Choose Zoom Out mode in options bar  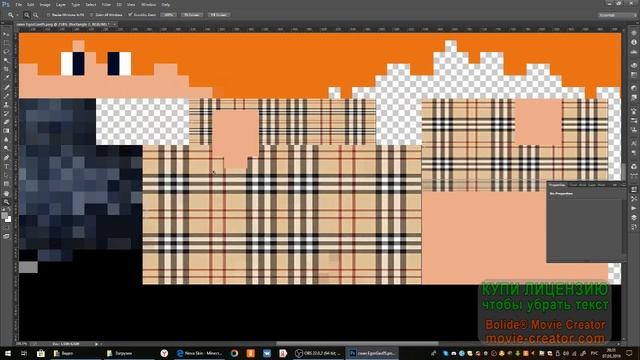pos(36,15)
